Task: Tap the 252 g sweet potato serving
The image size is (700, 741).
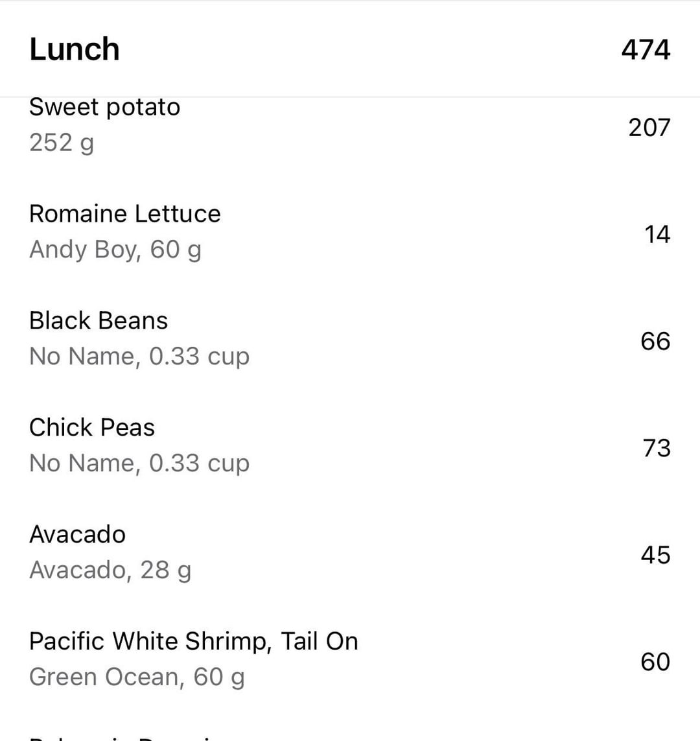Action: tap(62, 142)
